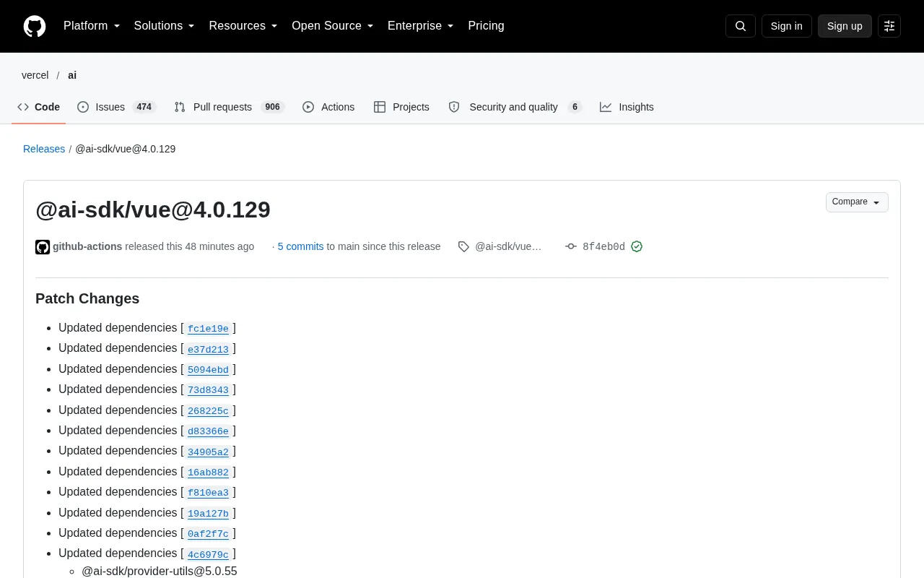Open the github-actions author link
This screenshot has width=924, height=578.
[x=87, y=246]
